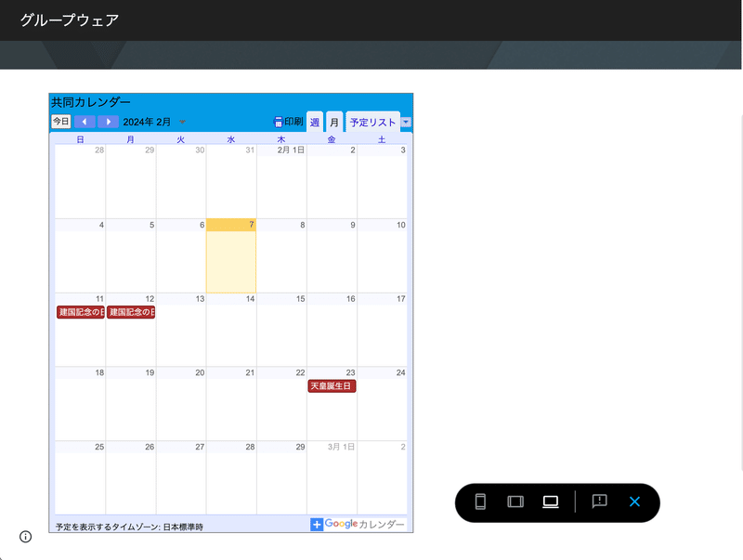
Task: Select date 16 in calendar
Action: point(350,299)
